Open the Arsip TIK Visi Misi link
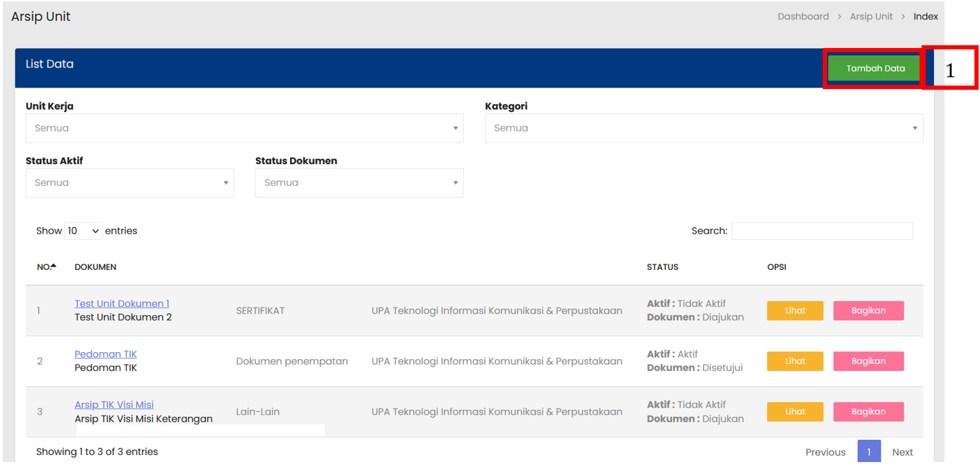980x469 pixels. 114,405
